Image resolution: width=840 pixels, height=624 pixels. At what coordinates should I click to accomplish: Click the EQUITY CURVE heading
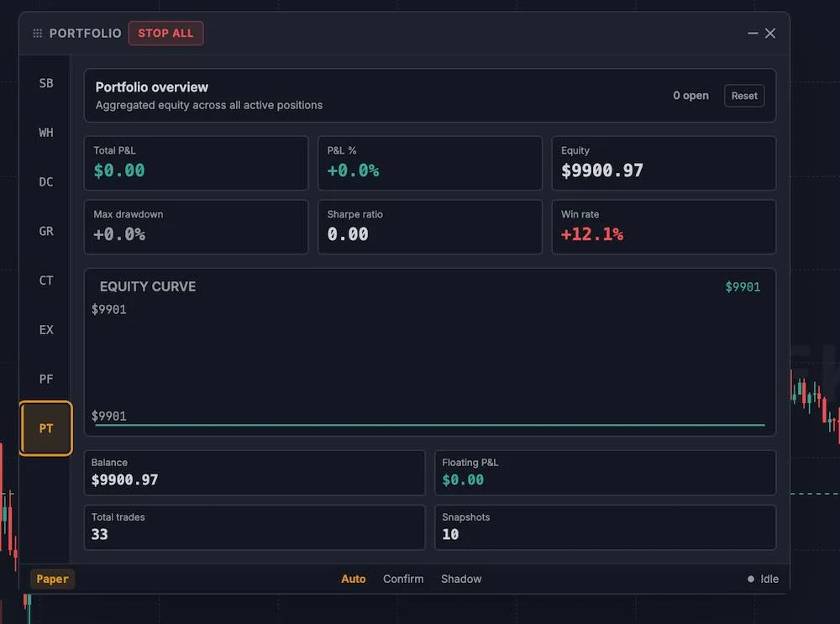click(x=148, y=286)
